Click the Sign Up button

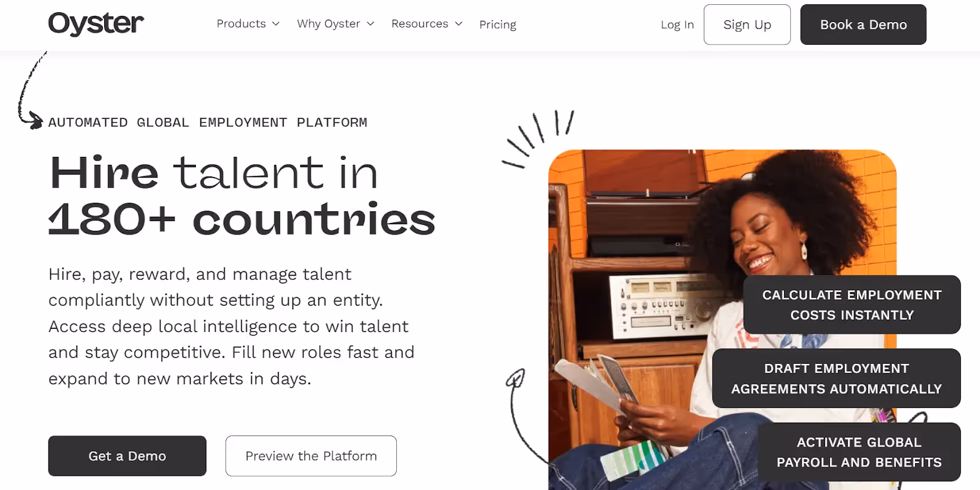[x=747, y=24]
